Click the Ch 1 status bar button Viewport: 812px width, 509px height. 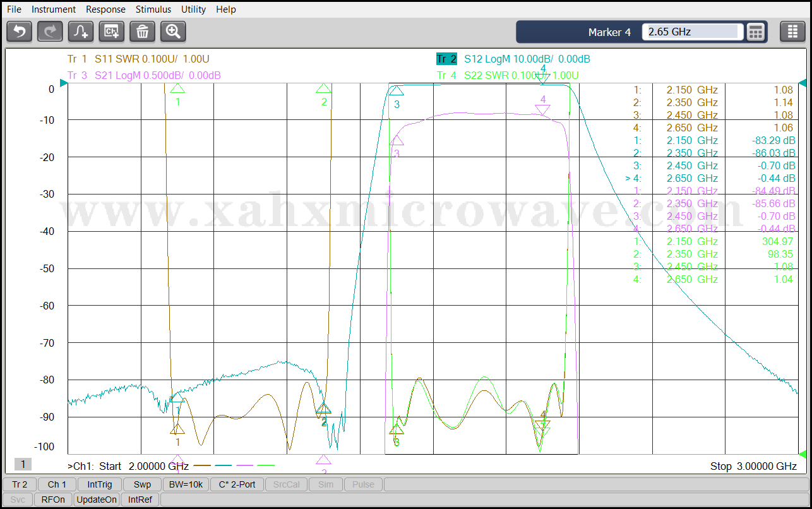[x=57, y=484]
